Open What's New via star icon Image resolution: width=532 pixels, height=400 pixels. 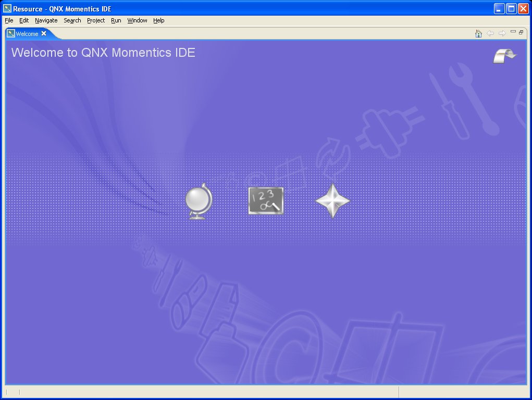[x=333, y=201]
